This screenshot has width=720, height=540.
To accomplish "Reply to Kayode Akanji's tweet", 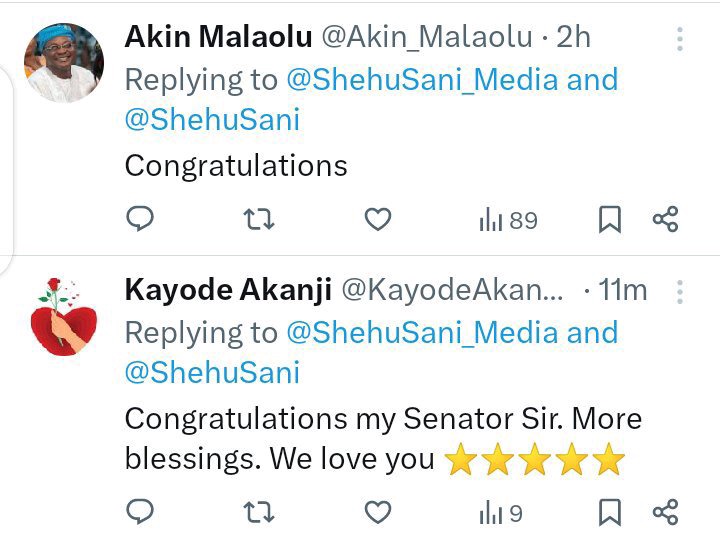I will pyautogui.click(x=140, y=512).
